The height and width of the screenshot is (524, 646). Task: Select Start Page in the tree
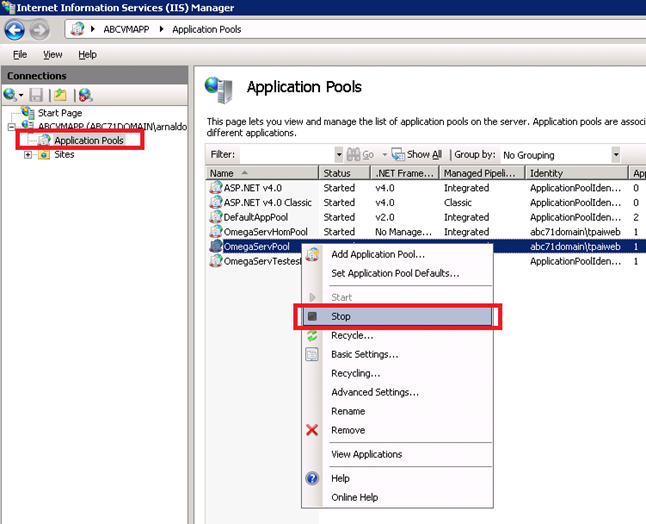[60, 113]
